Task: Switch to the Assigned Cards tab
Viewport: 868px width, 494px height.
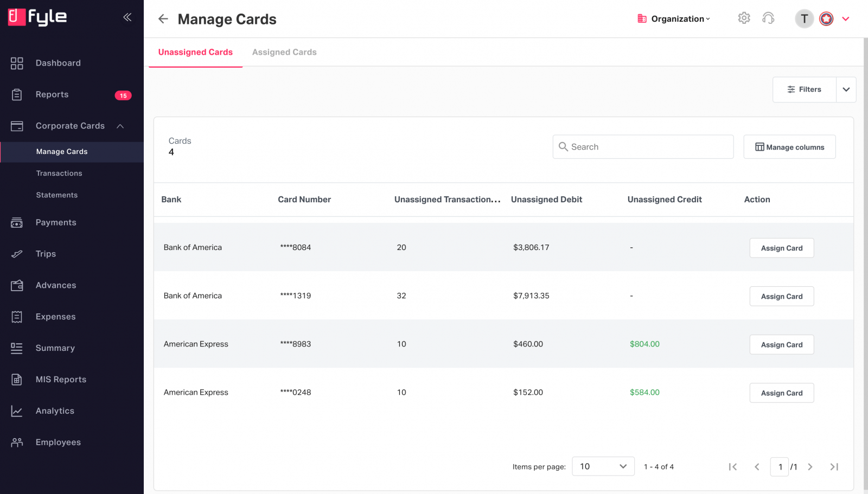Action: tap(284, 52)
